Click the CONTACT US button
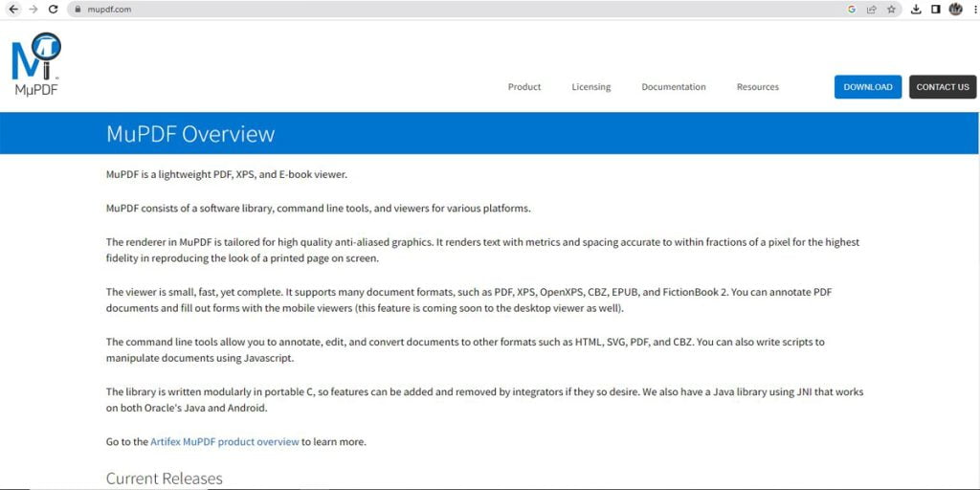Image resolution: width=980 pixels, height=490 pixels. 943,87
